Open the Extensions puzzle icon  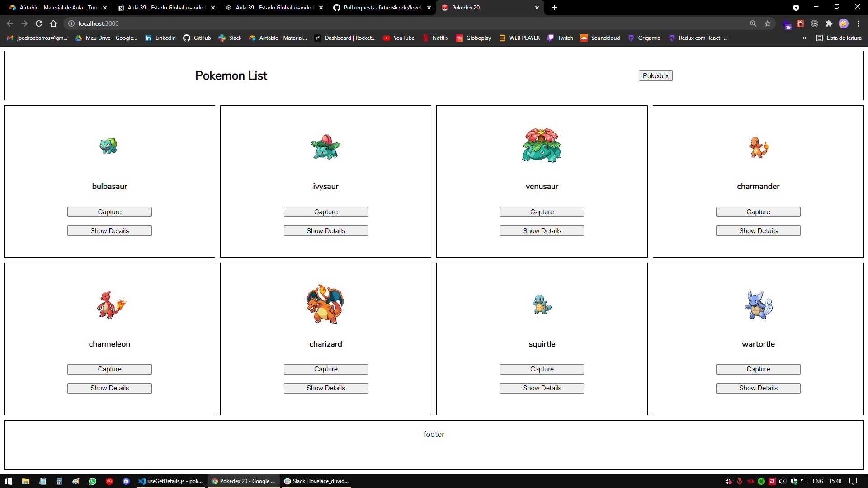tap(830, 23)
